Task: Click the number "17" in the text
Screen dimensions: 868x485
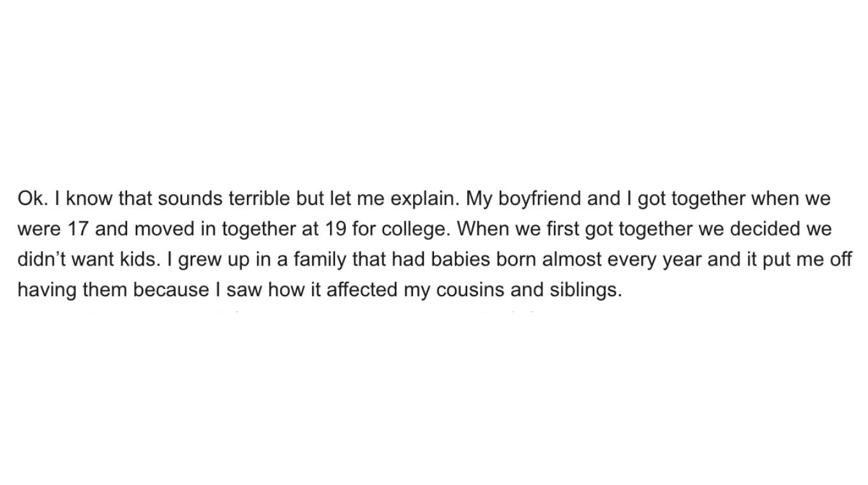Action: (x=79, y=229)
